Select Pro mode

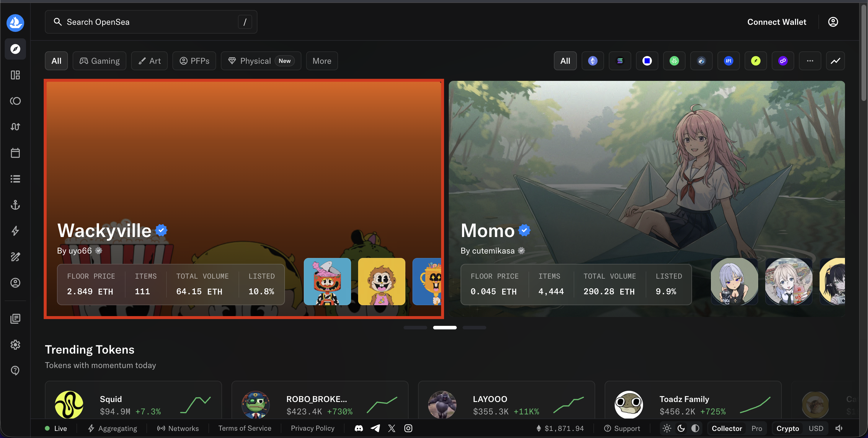pos(757,428)
